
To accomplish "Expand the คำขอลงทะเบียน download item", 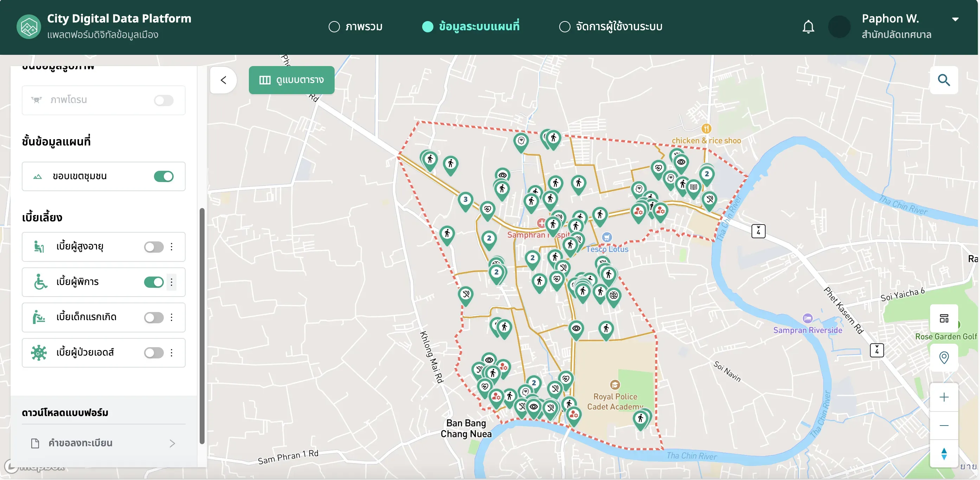I will coord(103,443).
